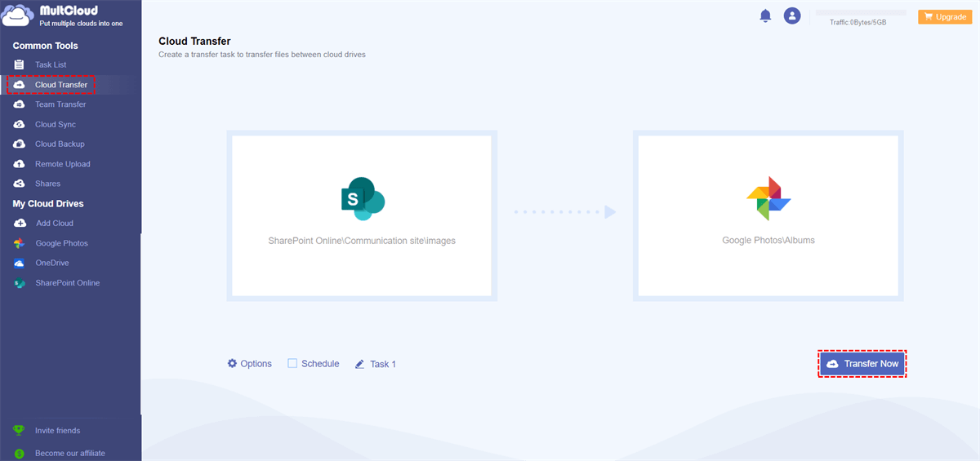
Task: Open the Shares page
Action: click(47, 184)
